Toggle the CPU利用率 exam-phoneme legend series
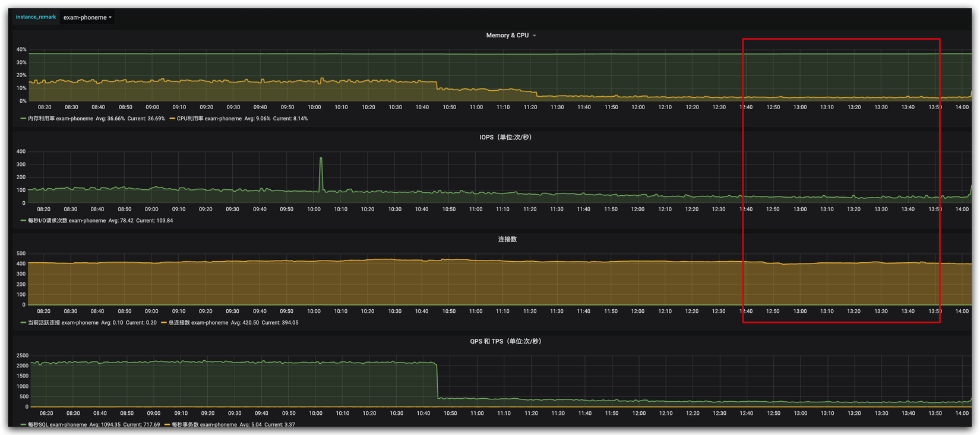This screenshot has height=435, width=980. 209,119
